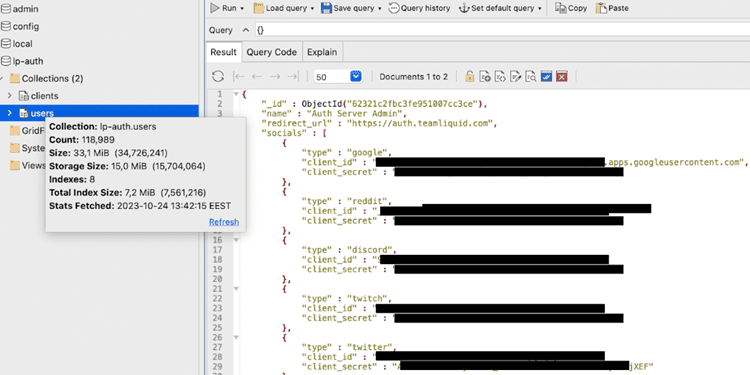
Task: Switch to the Explain tab
Action: (322, 52)
